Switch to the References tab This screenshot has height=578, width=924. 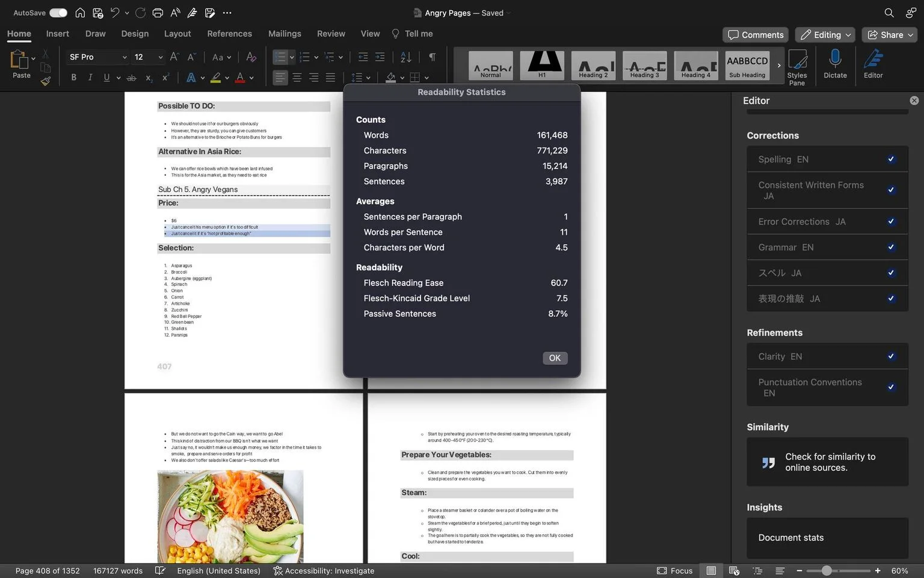click(x=229, y=34)
